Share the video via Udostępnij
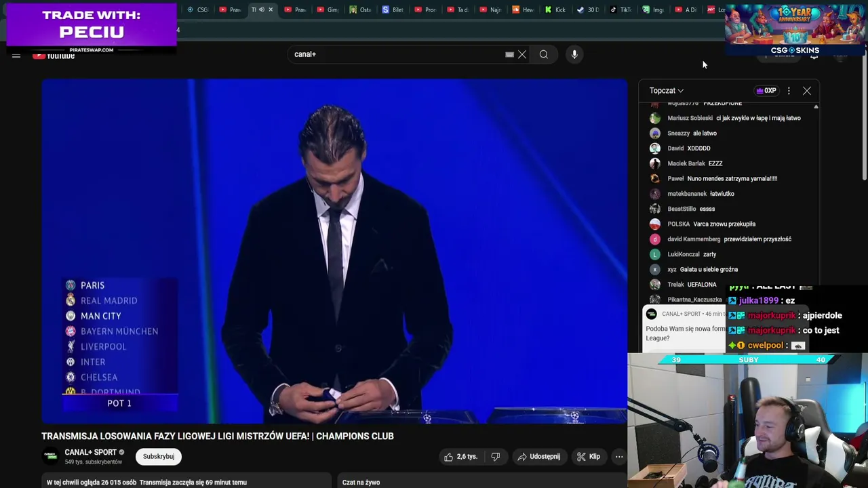The width and height of the screenshot is (868, 488). tap(539, 457)
